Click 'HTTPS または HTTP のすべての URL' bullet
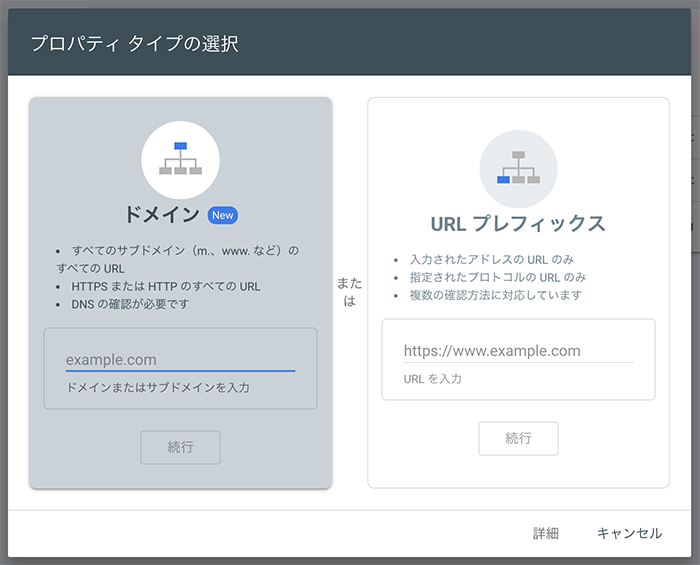Screen dimensions: 700x565 [166, 286]
